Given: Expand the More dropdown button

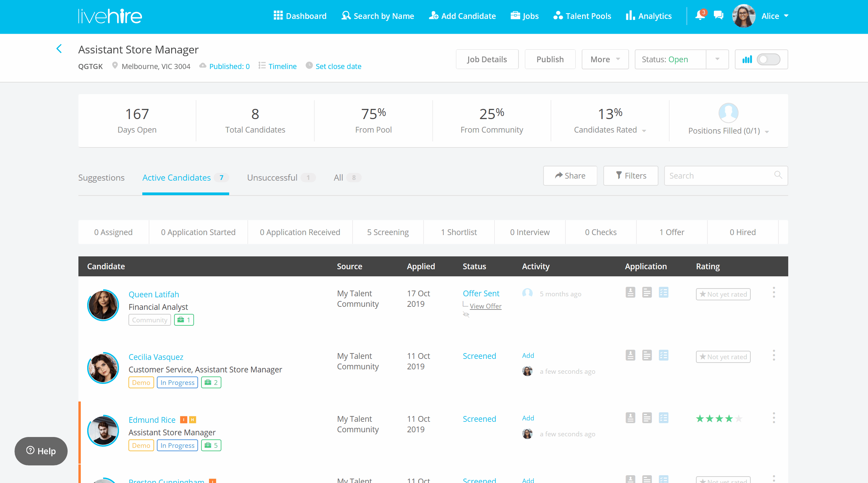Looking at the screenshot, I should tap(605, 60).
